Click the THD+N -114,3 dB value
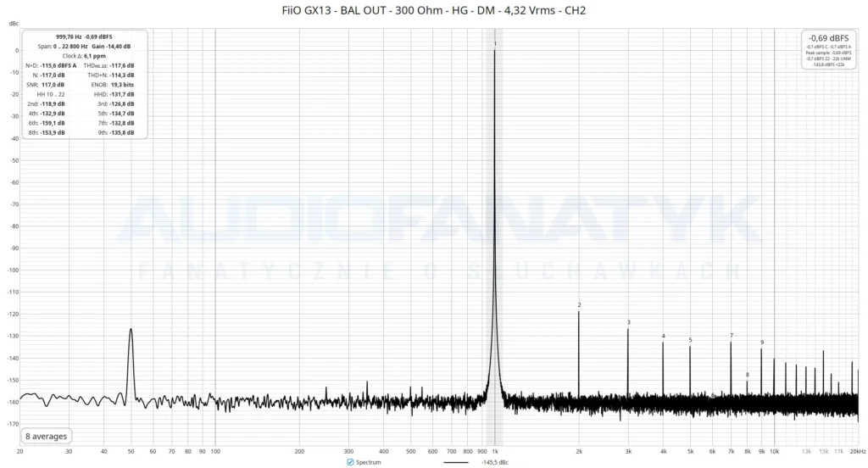 click(x=122, y=75)
